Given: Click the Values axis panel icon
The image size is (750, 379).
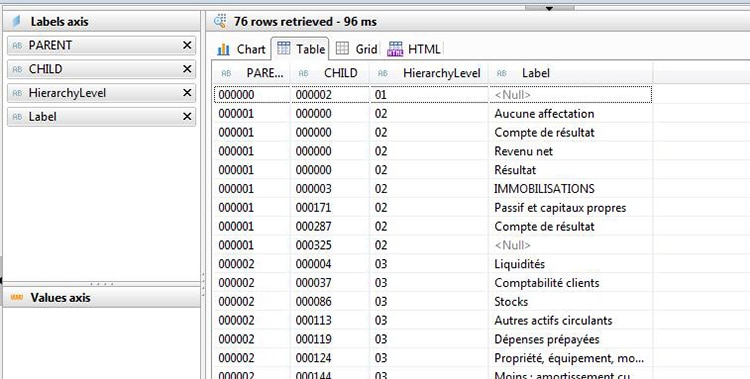Looking at the screenshot, I should pos(17,298).
